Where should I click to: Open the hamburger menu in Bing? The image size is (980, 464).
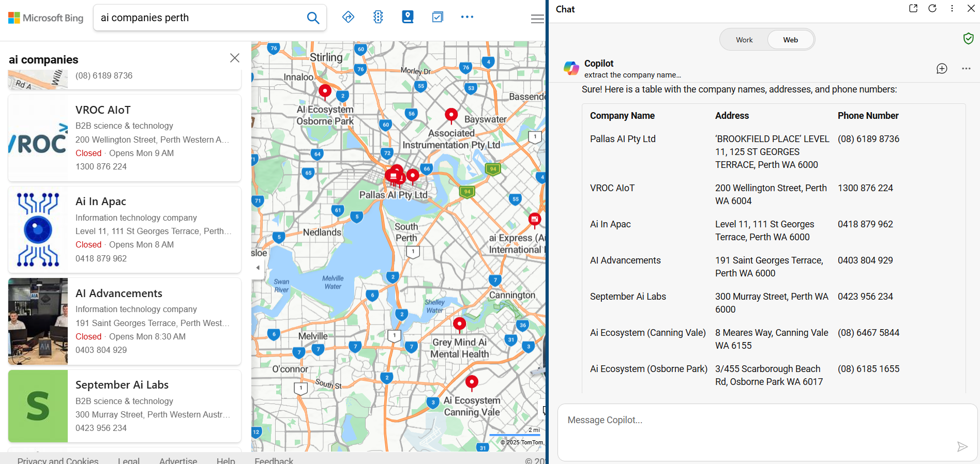pos(537,19)
